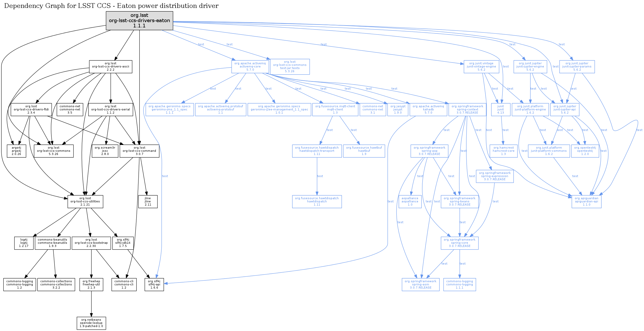Select the hamcrest-core 1.3 node
This screenshot has width=644, height=331.
click(503, 151)
